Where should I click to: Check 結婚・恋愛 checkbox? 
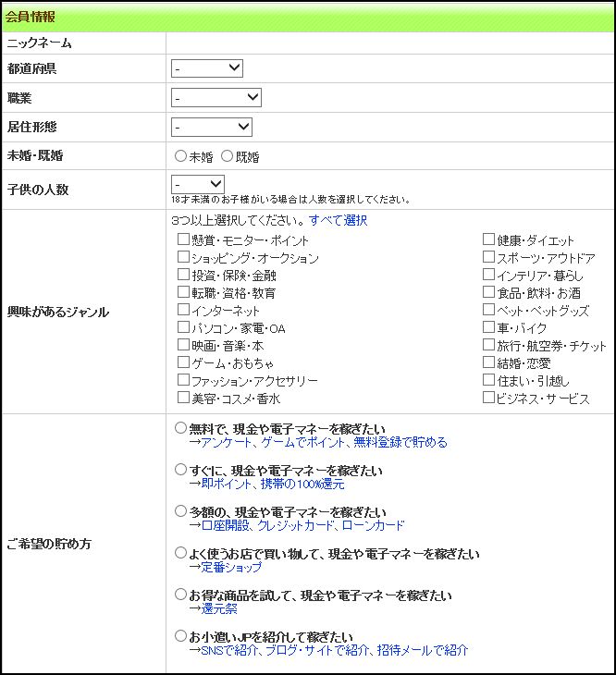[x=488, y=362]
